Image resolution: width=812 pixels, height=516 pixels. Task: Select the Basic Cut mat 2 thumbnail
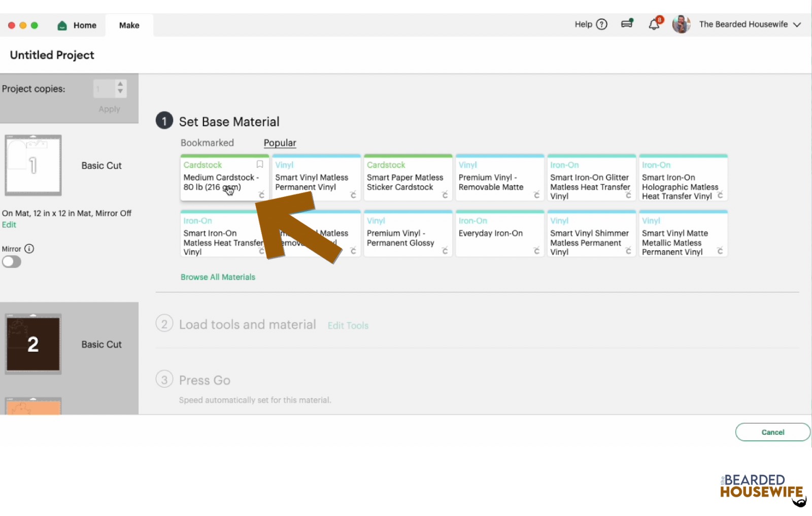(32, 344)
